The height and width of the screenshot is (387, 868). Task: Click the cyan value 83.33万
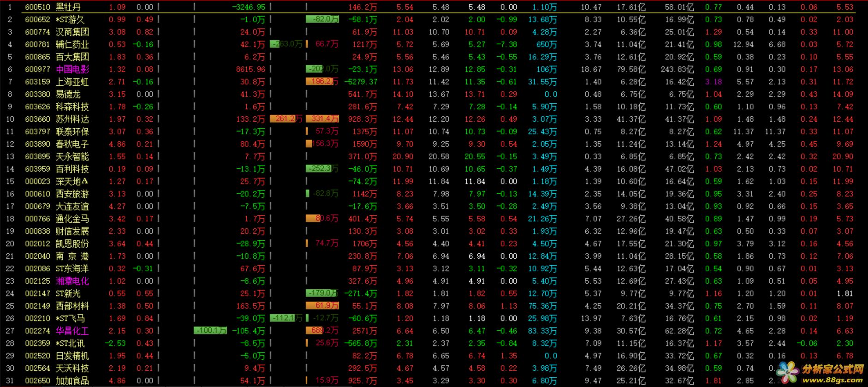542,331
